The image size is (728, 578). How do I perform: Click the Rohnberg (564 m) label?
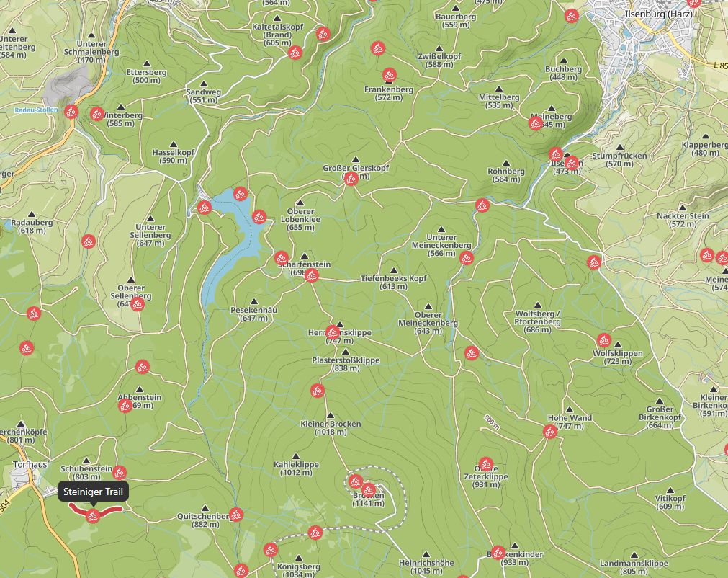coord(506,175)
